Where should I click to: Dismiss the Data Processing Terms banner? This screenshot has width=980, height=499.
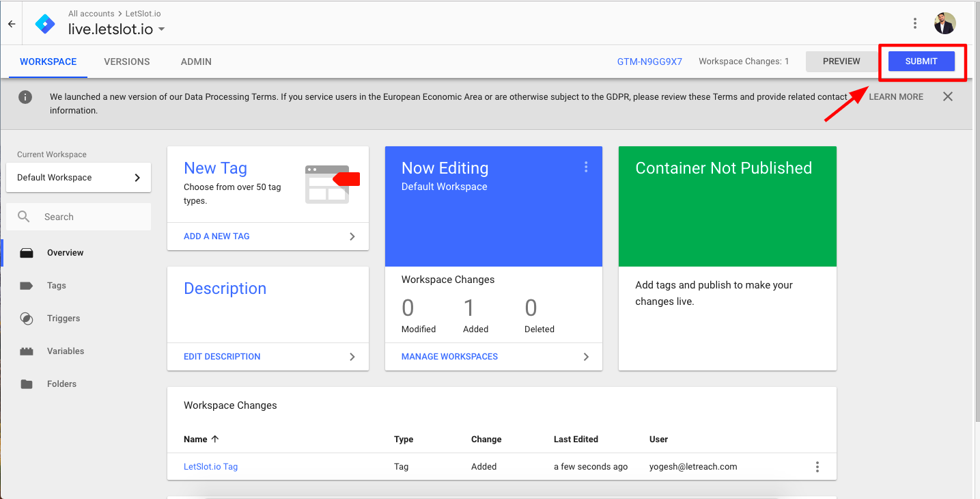click(x=948, y=96)
